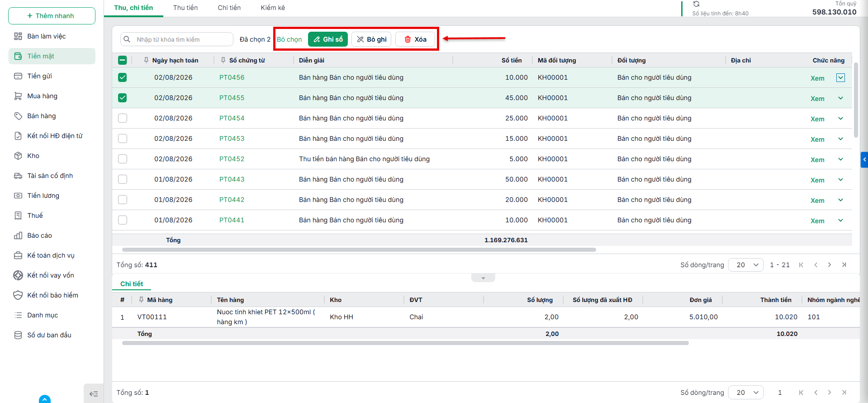Click the Thêm nhanh button
868x403 pixels.
pos(52,16)
